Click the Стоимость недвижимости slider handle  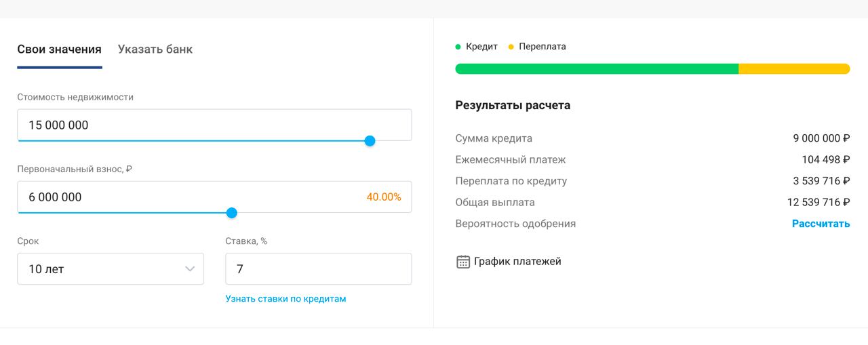370,141
